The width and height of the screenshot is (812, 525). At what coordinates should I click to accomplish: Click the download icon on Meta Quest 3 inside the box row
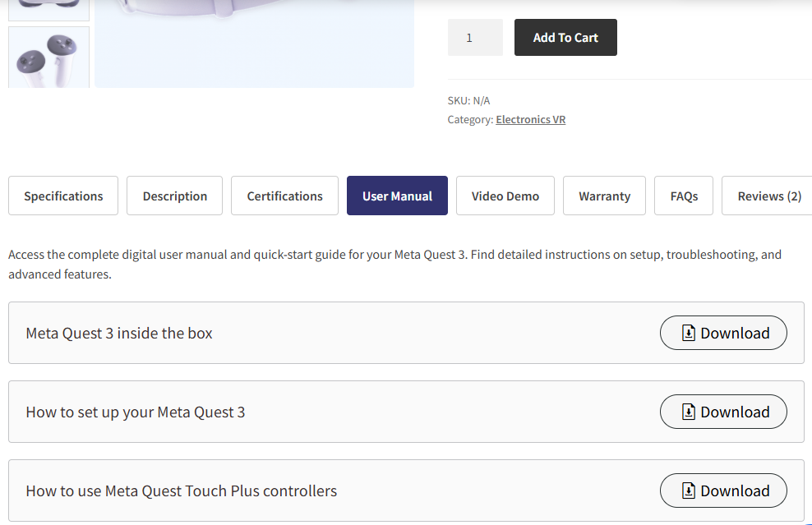point(687,333)
